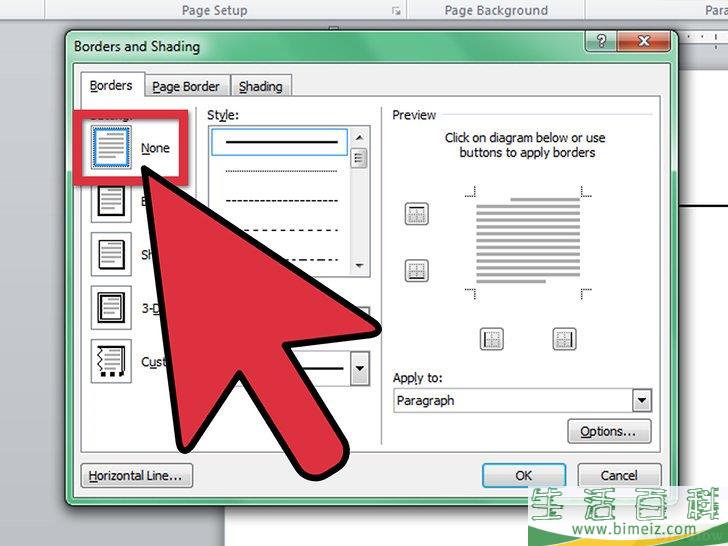Open the dialog Help question mark
Viewport: 728px width, 546px height.
coord(601,41)
